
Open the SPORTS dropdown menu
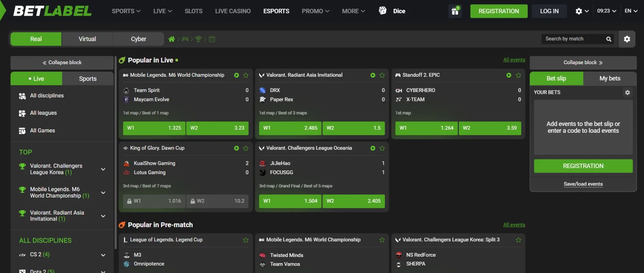coord(126,11)
